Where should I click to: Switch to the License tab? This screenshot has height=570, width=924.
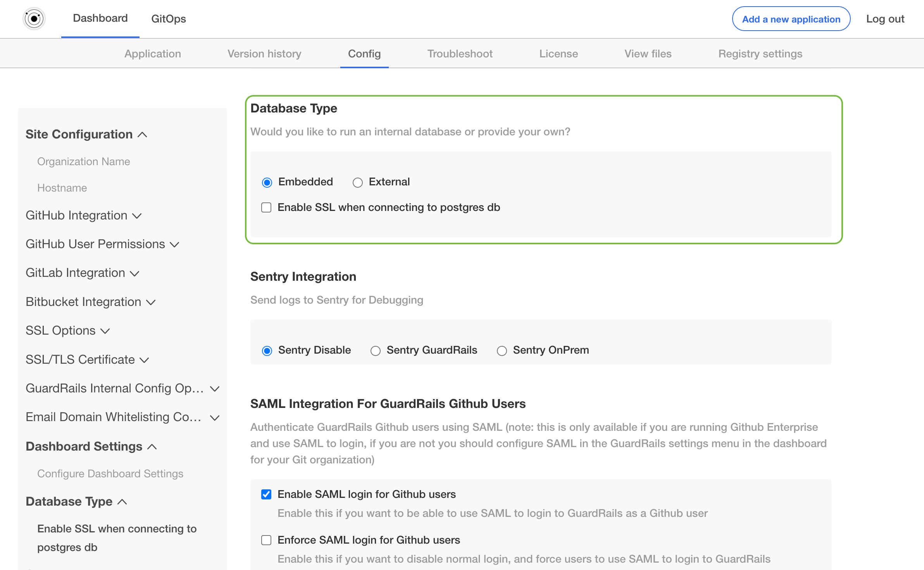pos(559,54)
